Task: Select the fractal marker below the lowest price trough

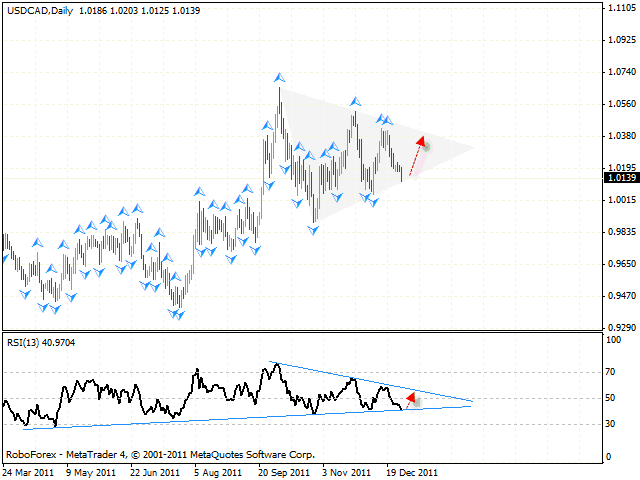Action: (x=178, y=315)
